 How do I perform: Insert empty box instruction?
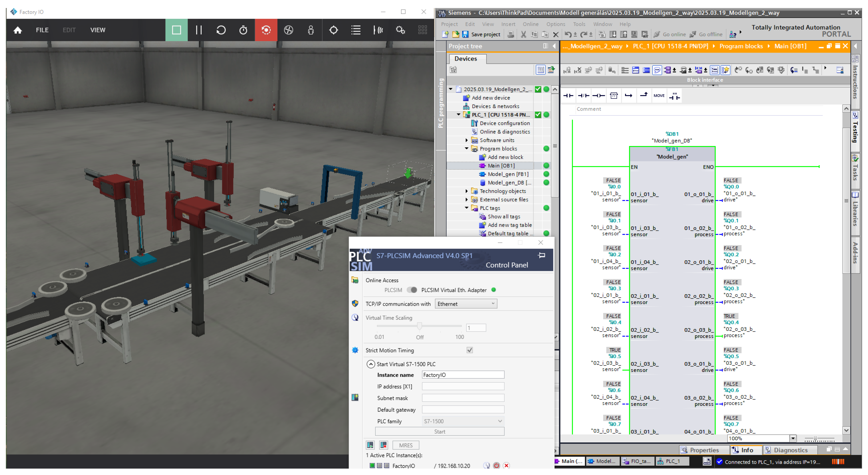click(614, 96)
